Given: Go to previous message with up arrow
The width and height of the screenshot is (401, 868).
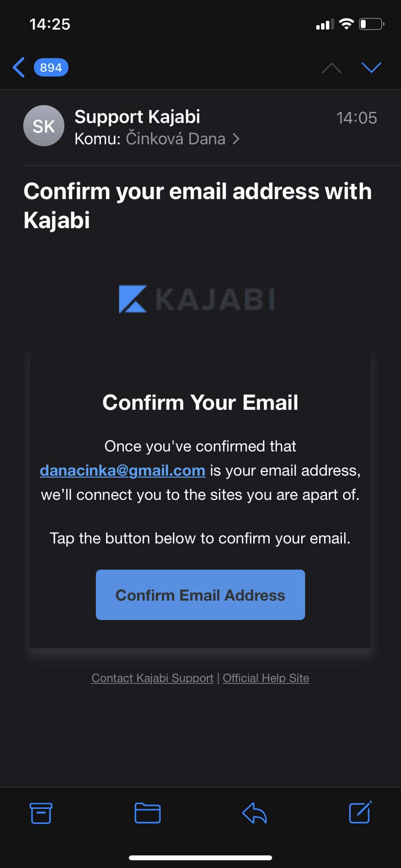Looking at the screenshot, I should pos(332,68).
